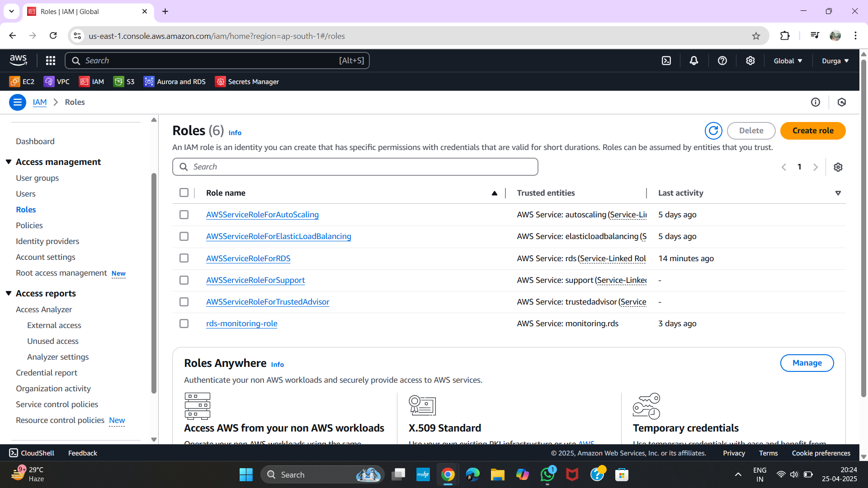
Task: Open Info link next to Roles heading
Action: [235, 133]
